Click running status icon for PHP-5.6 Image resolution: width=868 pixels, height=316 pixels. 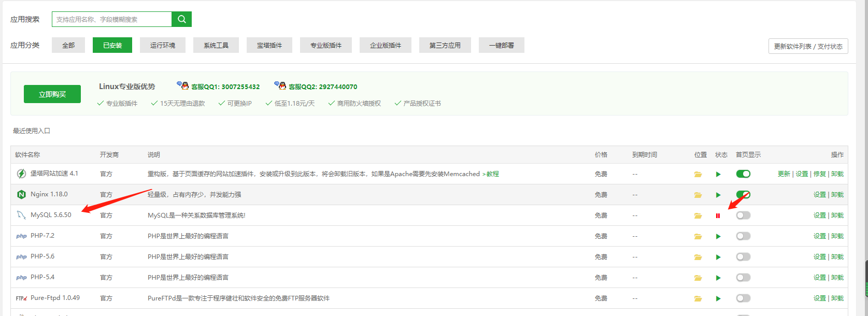click(x=718, y=257)
